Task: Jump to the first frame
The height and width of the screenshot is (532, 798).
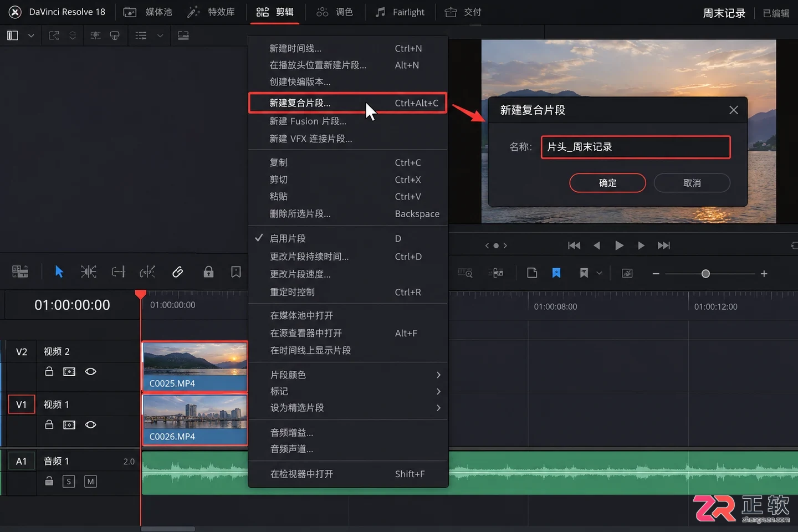Action: [x=574, y=245]
